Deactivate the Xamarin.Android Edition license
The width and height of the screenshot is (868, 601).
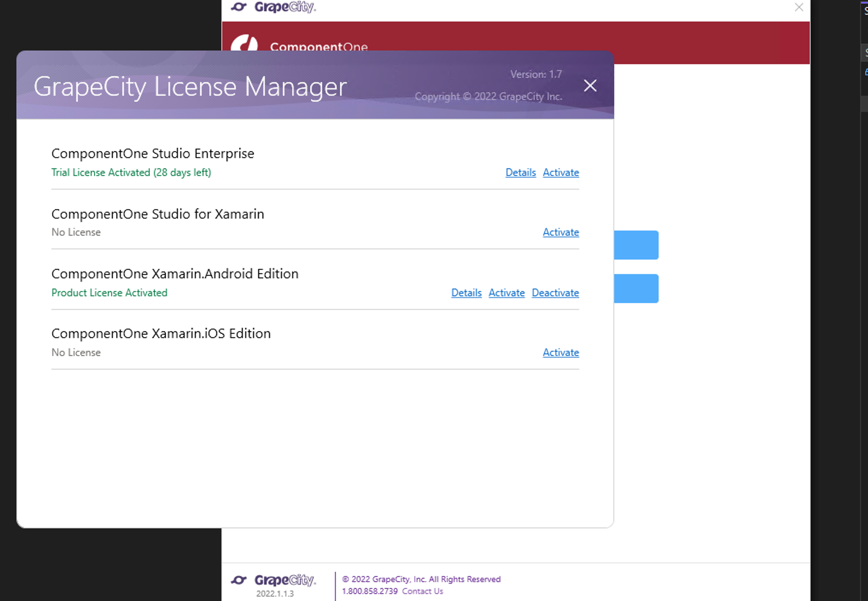(555, 293)
